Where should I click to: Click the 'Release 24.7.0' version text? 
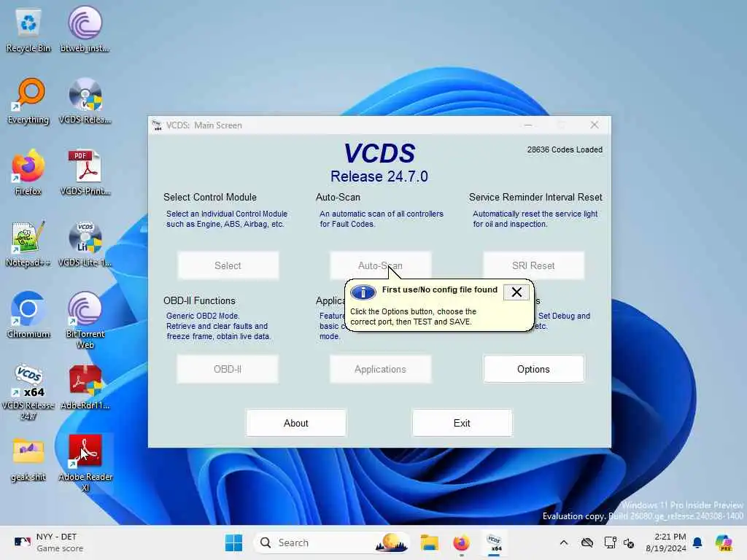[x=379, y=176]
